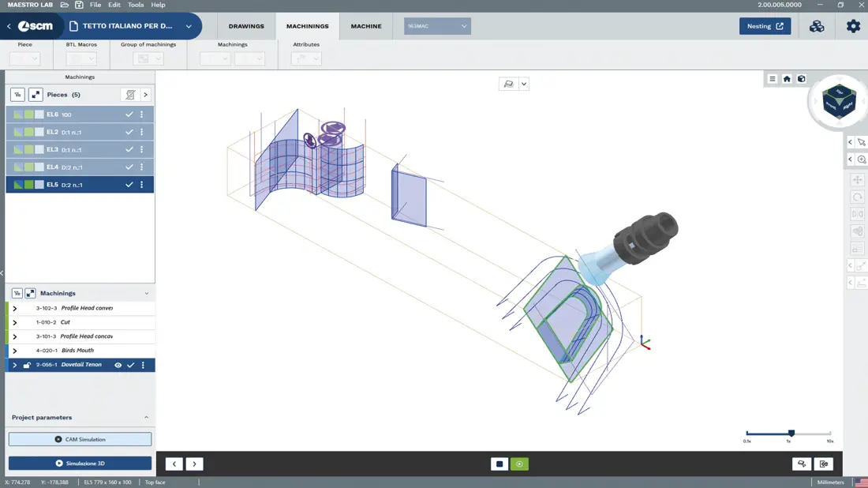Collapse Project parameters section

point(146,418)
